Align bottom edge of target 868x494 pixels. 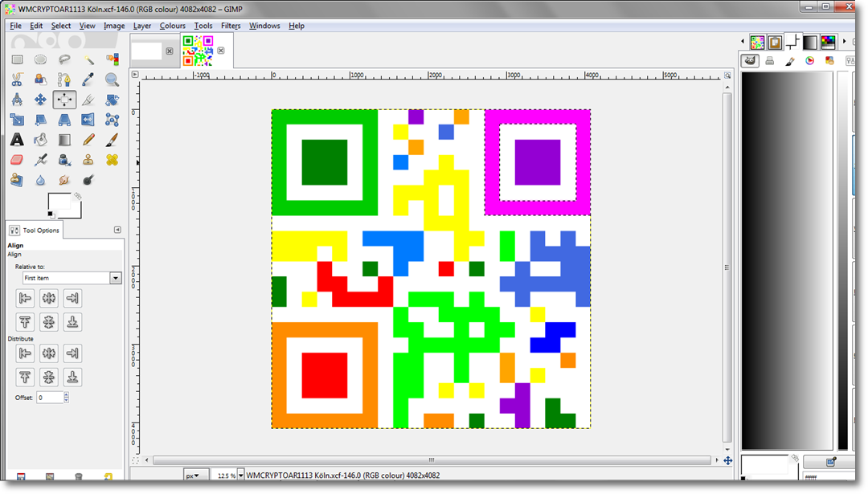pyautogui.click(x=72, y=322)
